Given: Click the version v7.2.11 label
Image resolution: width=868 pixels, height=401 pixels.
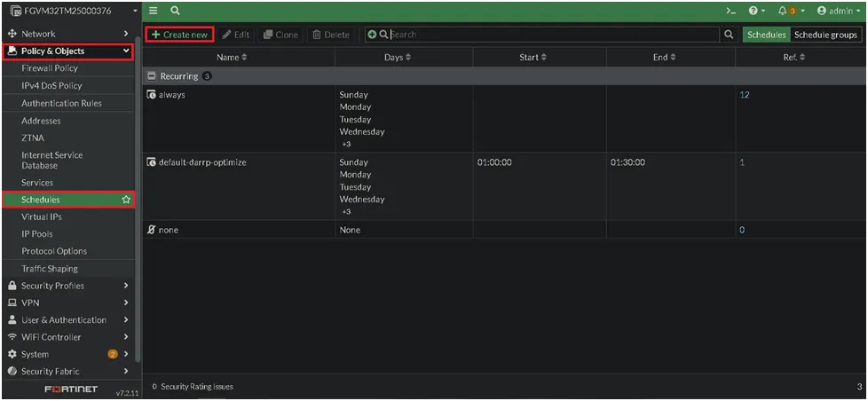Looking at the screenshot, I should [127, 393].
